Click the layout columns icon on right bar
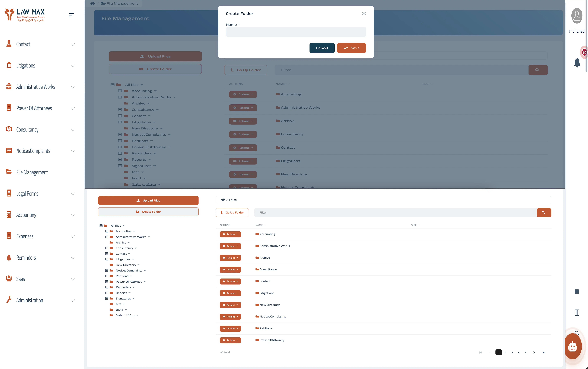588x369 pixels. coord(577,313)
